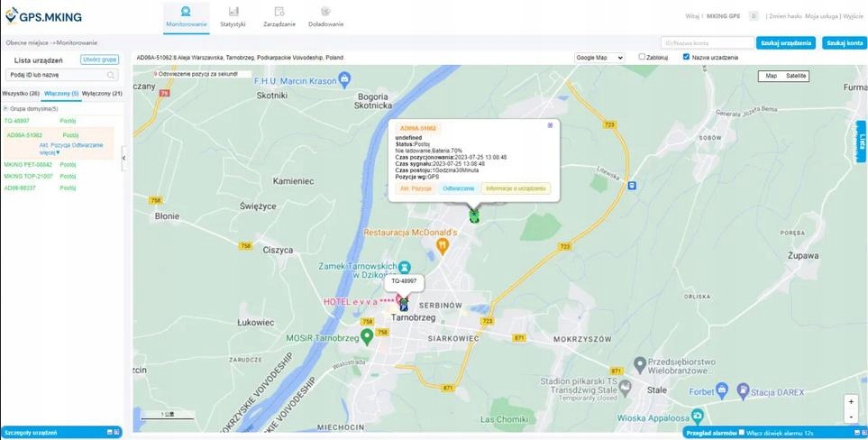
Task: Open the Zarządzanie section icon
Action: pyautogui.click(x=279, y=12)
